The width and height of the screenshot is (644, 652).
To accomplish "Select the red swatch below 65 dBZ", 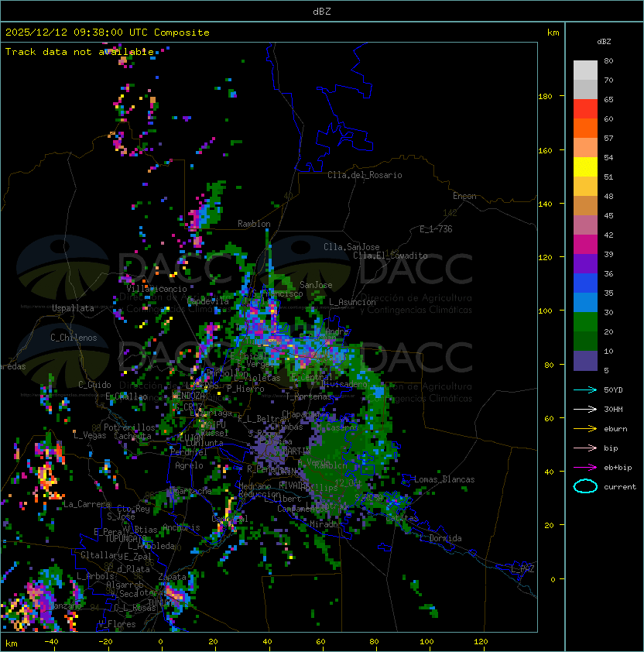I will 585,109.
